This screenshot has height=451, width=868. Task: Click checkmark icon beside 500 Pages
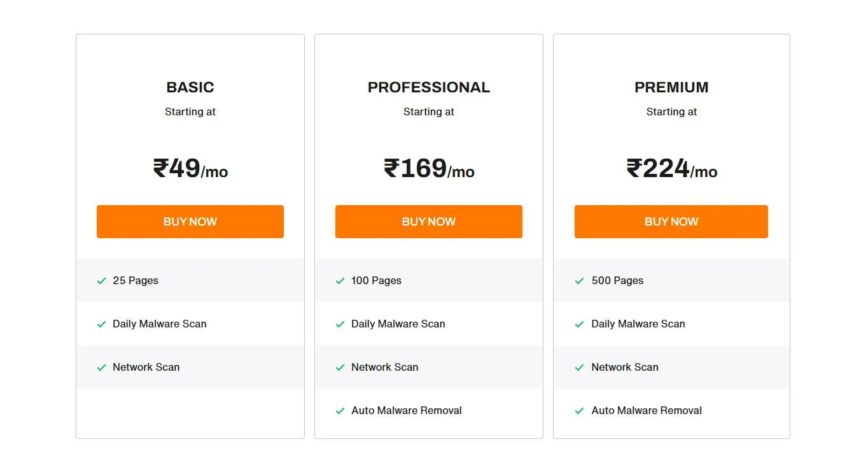click(579, 281)
